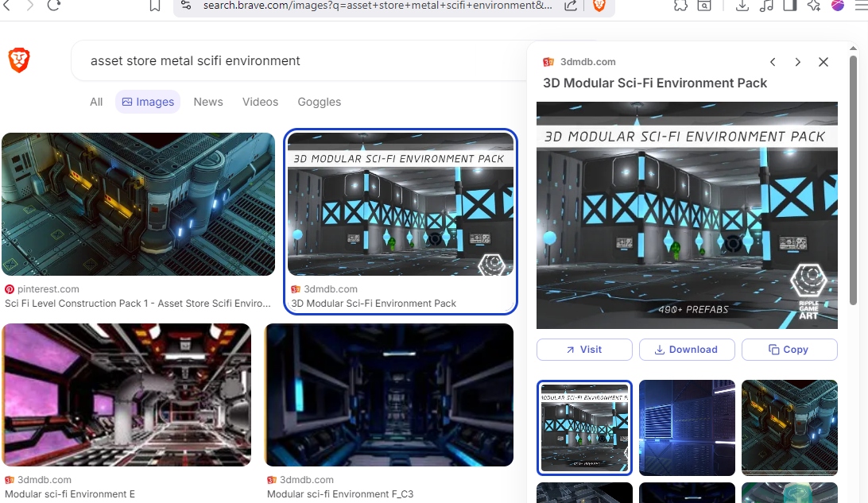Open Brave Shields lion icon

coord(599,6)
